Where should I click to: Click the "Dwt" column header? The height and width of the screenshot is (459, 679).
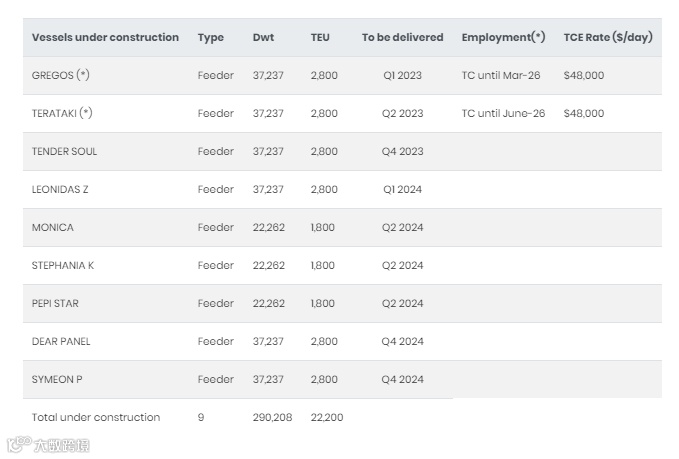click(x=264, y=38)
